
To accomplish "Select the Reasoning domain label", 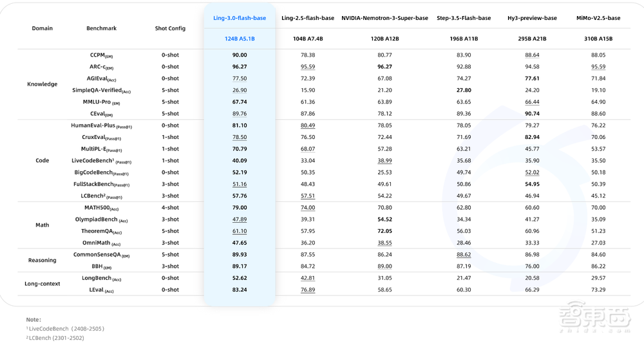I will point(43,261).
